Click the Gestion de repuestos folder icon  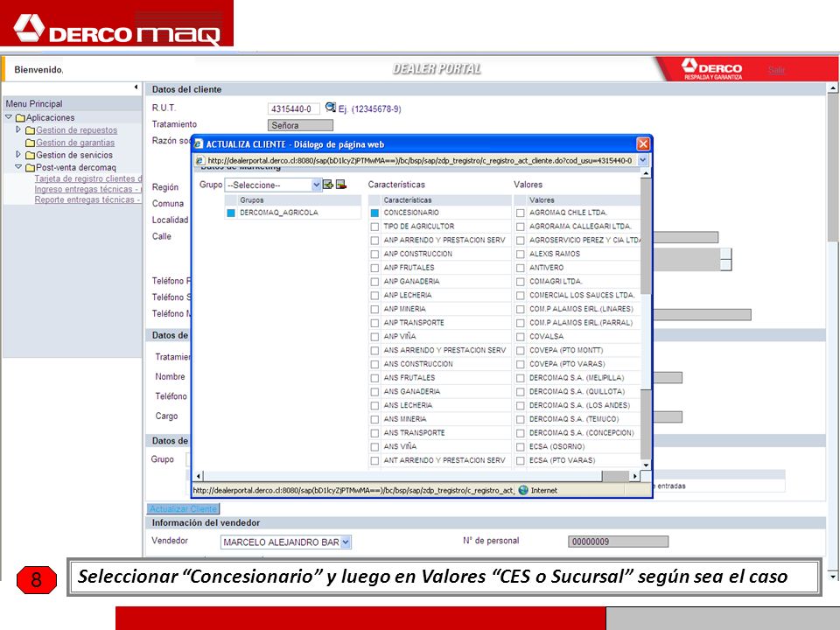pyautogui.click(x=30, y=130)
